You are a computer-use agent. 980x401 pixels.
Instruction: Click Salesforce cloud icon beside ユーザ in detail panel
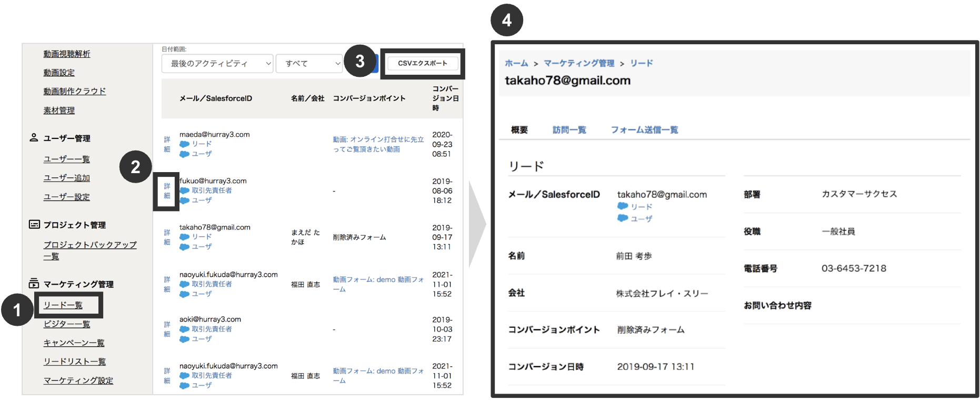click(x=623, y=218)
